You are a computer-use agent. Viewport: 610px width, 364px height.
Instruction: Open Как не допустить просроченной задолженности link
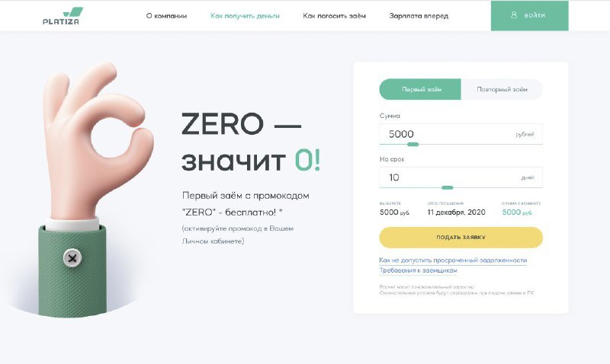tap(453, 260)
